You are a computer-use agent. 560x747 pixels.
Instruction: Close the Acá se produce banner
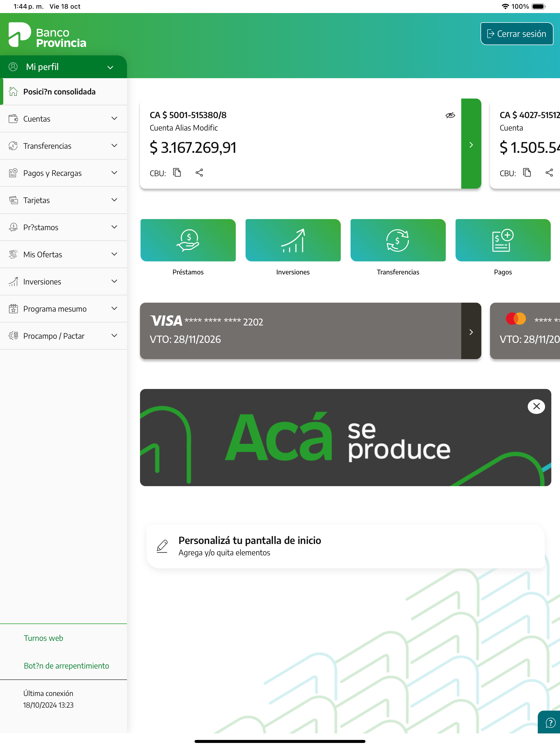[x=536, y=406]
